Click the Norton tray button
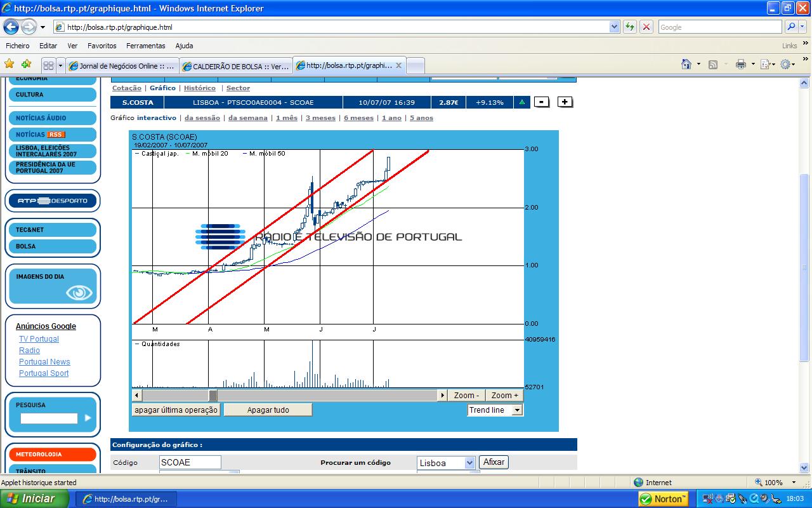Screen dimensions: 812x508 664,498
